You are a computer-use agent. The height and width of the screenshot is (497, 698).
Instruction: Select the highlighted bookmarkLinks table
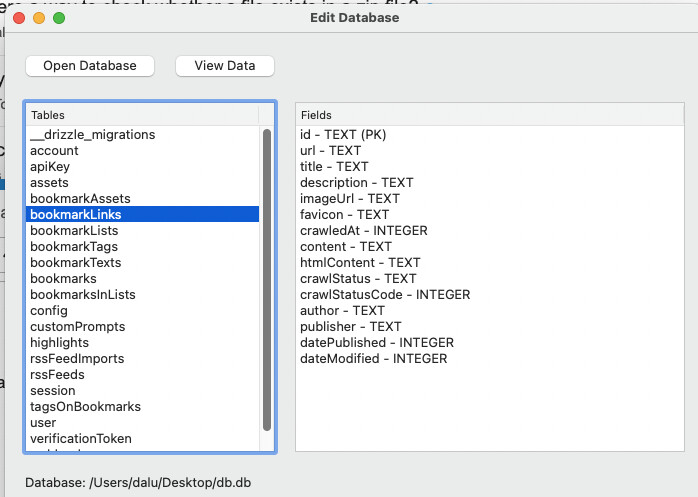(76, 215)
